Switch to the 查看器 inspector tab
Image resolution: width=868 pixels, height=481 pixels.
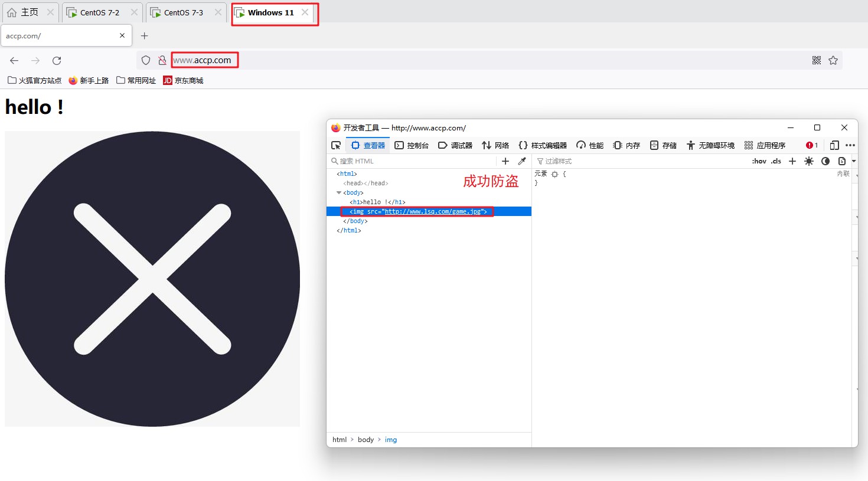click(x=368, y=145)
